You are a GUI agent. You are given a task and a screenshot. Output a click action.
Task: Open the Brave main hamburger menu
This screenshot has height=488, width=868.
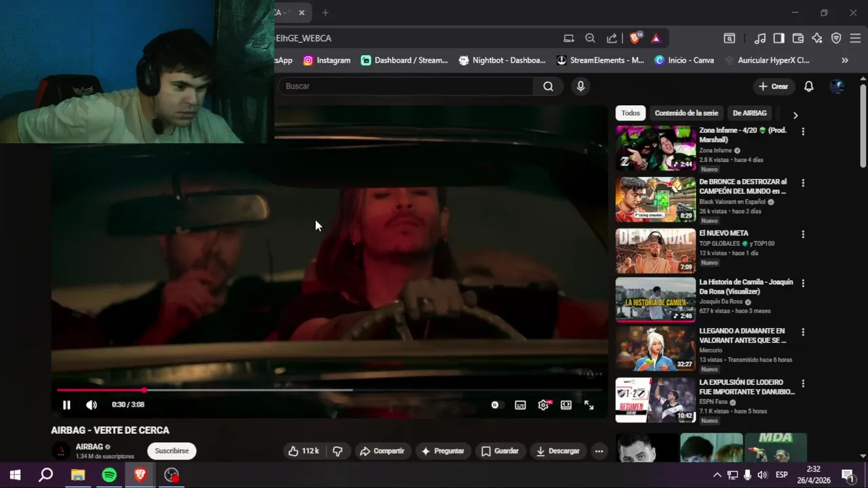point(855,38)
